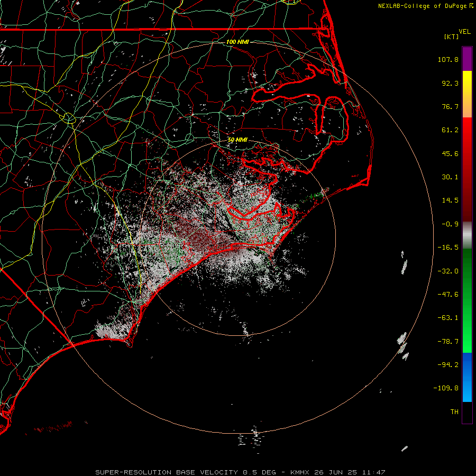This screenshot has width=476, height=476.
Task: Click the -109.8 scale value
Action: [x=446, y=388]
